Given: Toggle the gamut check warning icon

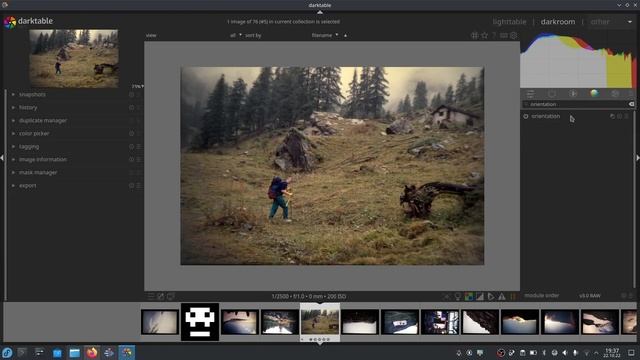Looking at the screenshot, I should point(502,297).
